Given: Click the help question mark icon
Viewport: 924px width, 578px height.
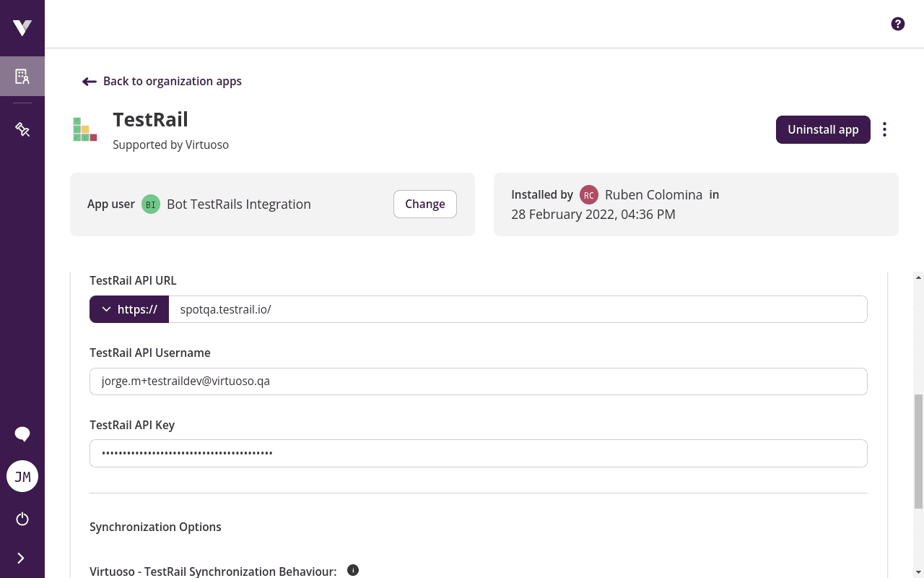Looking at the screenshot, I should 897,24.
